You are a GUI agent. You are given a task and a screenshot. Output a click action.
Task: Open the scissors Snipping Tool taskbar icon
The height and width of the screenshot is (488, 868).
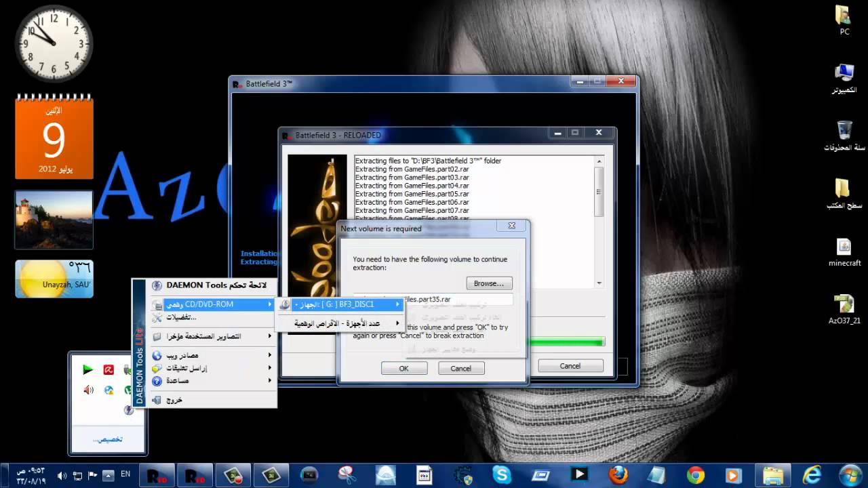(347, 474)
